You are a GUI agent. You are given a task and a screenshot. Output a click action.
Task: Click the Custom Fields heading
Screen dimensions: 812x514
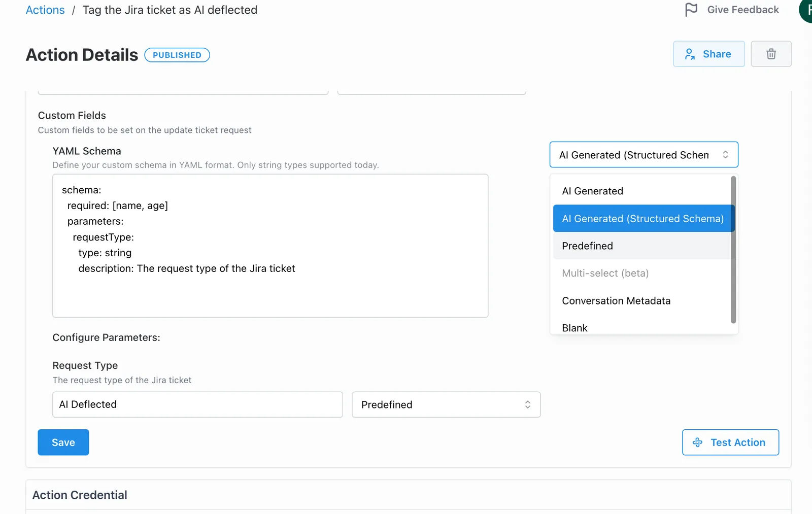[x=72, y=116]
